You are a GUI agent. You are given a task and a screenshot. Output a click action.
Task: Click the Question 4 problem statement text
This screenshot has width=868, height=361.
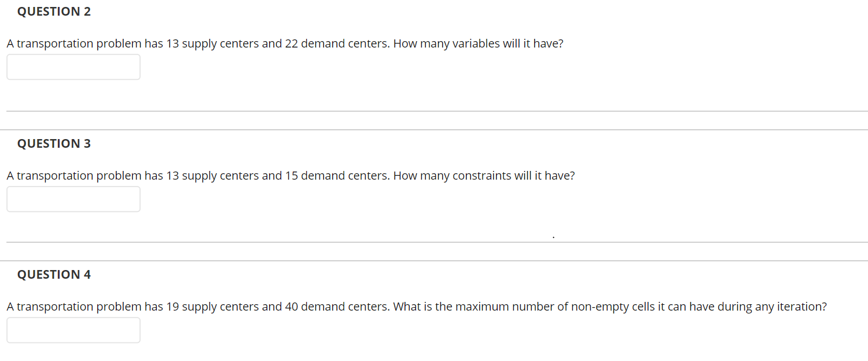point(417,306)
